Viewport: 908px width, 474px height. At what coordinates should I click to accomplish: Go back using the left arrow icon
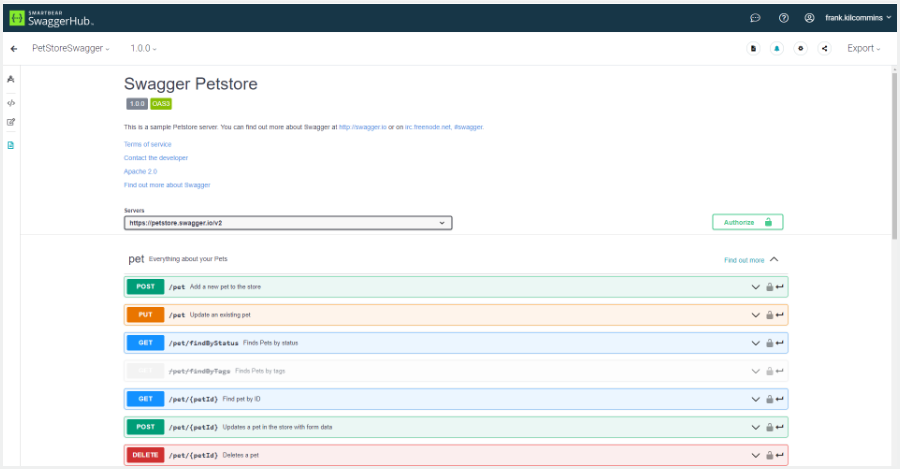click(14, 49)
